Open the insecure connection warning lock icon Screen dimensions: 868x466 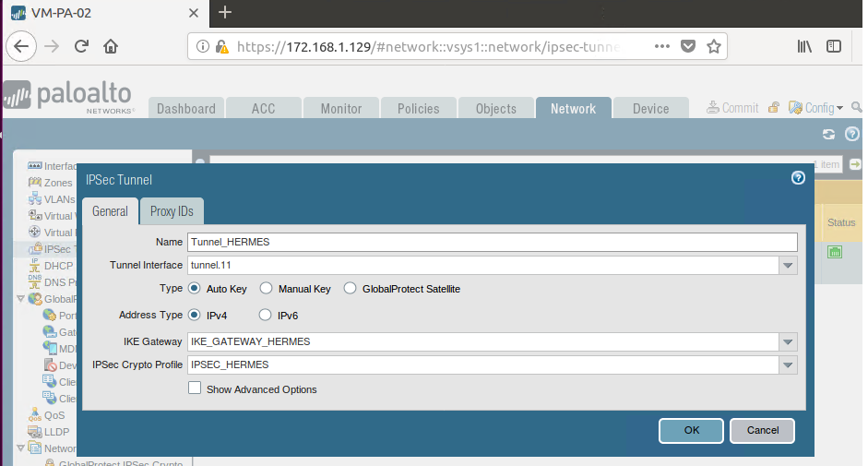(222, 46)
